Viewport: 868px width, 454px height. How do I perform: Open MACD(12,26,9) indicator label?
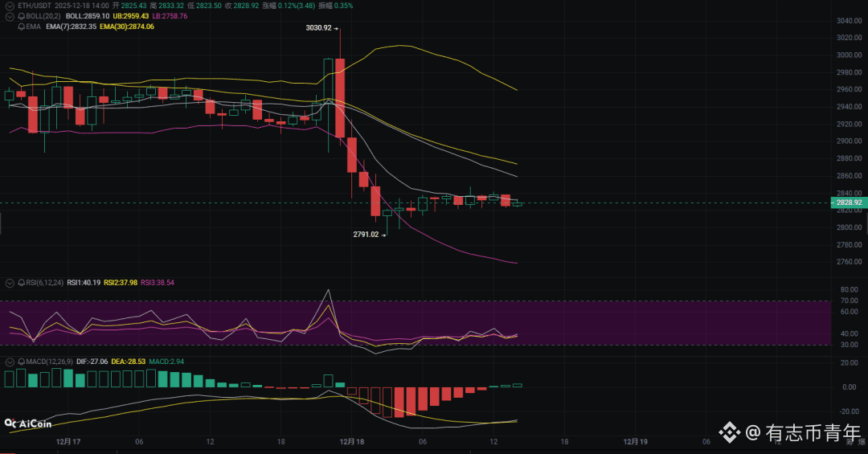tap(49, 362)
